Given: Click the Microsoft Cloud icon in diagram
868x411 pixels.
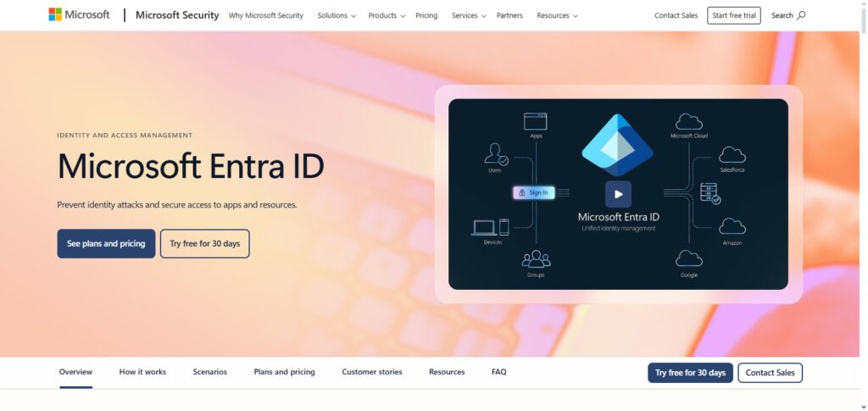Looking at the screenshot, I should 688,121.
